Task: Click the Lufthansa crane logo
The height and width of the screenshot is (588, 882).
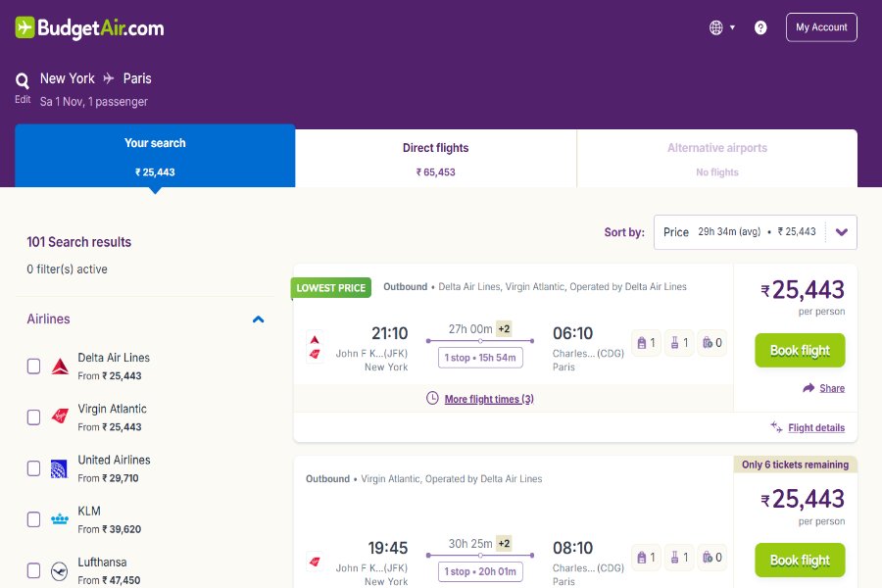Action: (x=59, y=571)
